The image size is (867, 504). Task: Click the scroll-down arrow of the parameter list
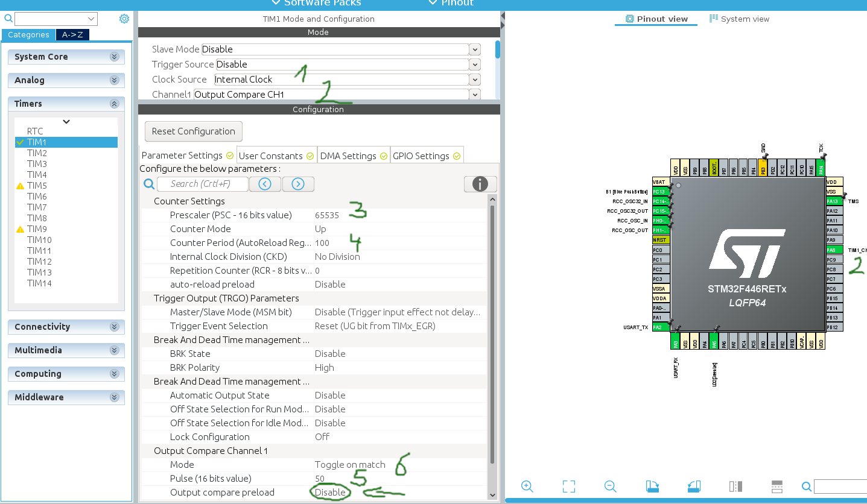click(492, 495)
